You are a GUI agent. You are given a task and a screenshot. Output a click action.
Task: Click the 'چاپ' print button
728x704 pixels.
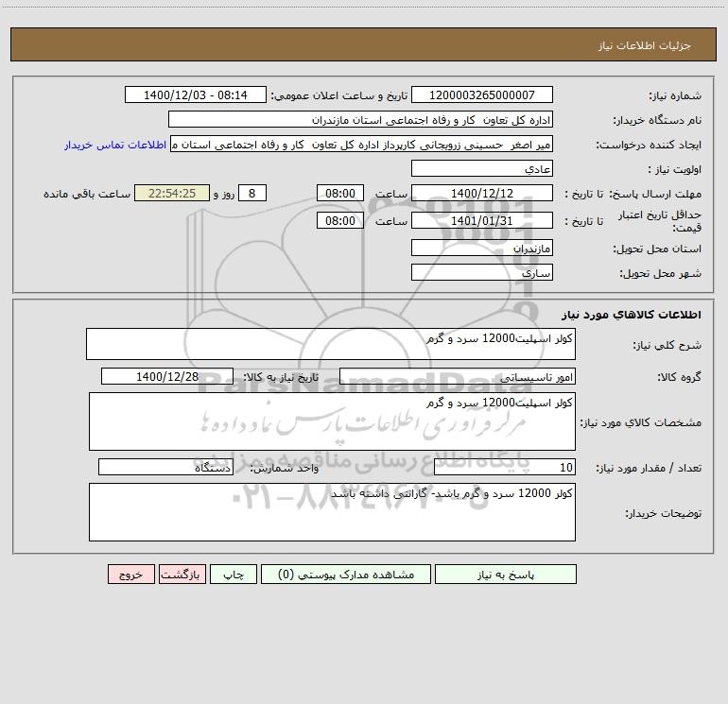(234, 574)
